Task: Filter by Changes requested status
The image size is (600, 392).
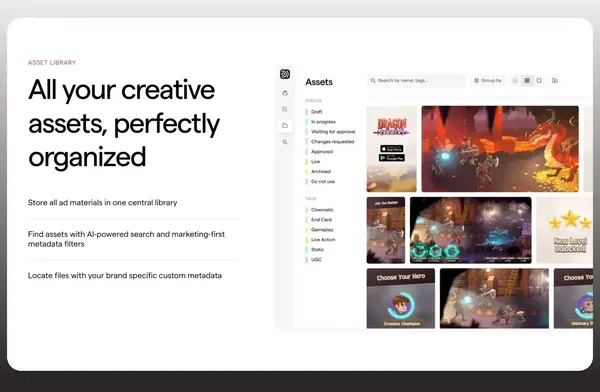Action: (330, 142)
